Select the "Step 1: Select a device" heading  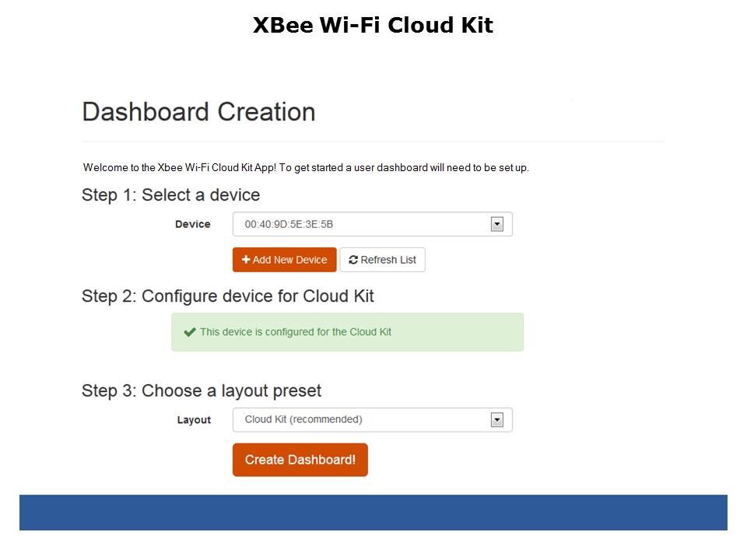[x=170, y=194]
